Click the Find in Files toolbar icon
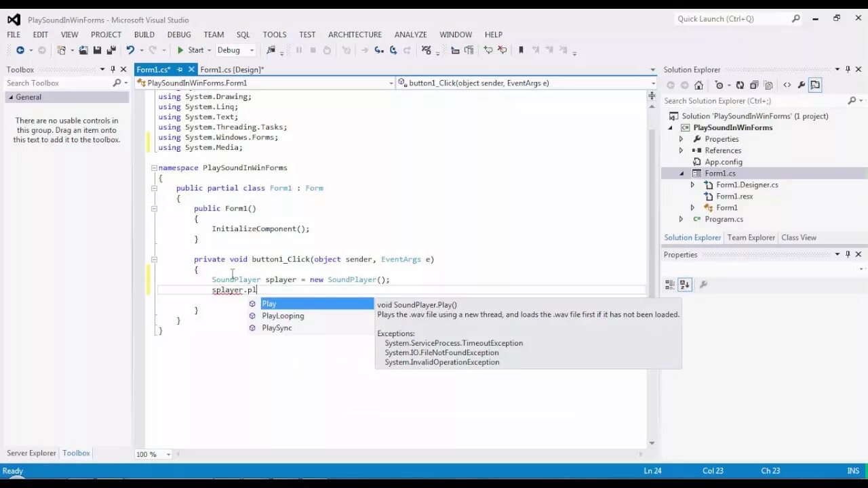 (x=271, y=50)
